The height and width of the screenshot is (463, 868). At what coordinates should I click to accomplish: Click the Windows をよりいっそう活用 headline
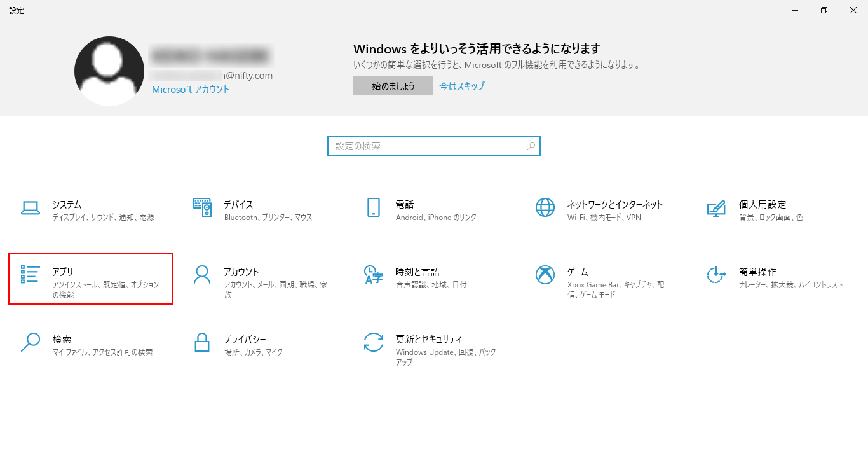pos(477,49)
